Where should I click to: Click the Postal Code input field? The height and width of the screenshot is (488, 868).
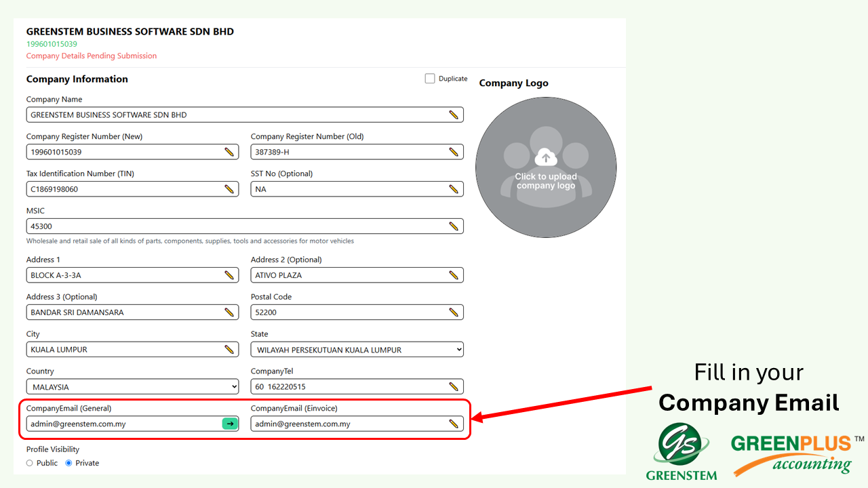point(357,312)
